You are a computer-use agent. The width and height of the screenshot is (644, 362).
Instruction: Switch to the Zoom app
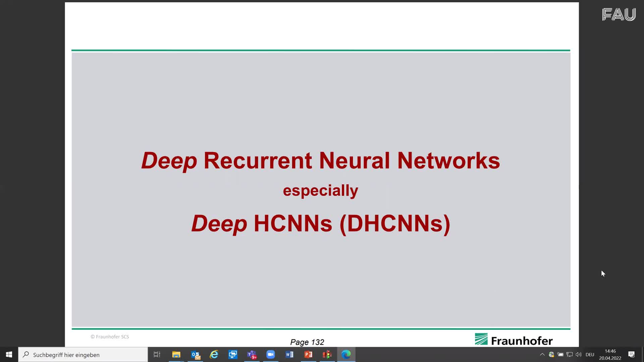click(271, 354)
